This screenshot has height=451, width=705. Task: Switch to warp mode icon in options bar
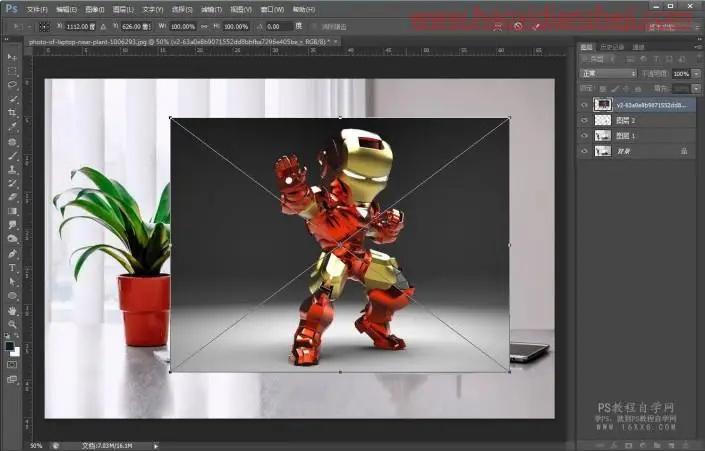click(498, 27)
